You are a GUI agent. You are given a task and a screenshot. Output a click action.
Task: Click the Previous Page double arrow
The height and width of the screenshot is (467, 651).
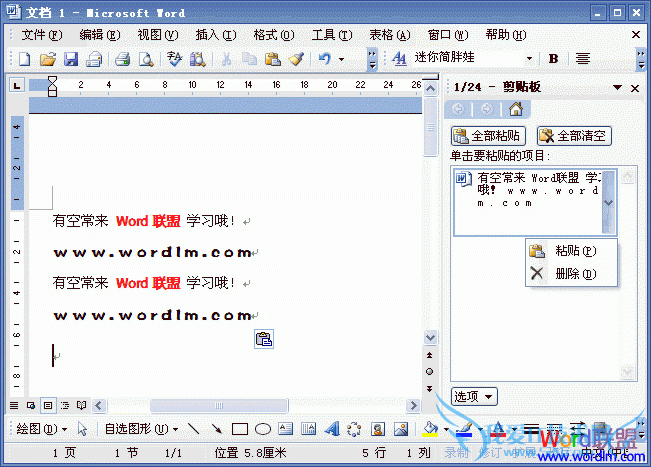coord(430,355)
